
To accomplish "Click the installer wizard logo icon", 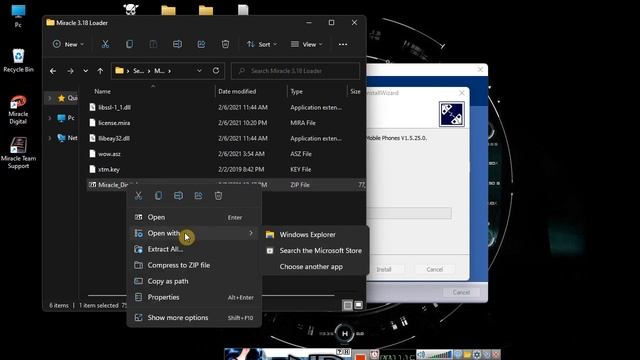I will click(x=451, y=114).
